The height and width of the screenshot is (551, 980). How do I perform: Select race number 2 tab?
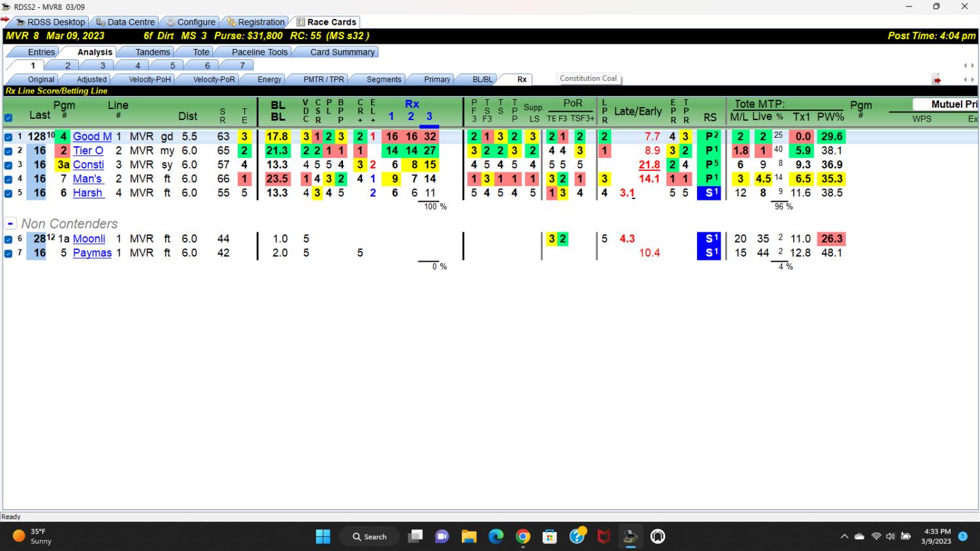(x=67, y=65)
